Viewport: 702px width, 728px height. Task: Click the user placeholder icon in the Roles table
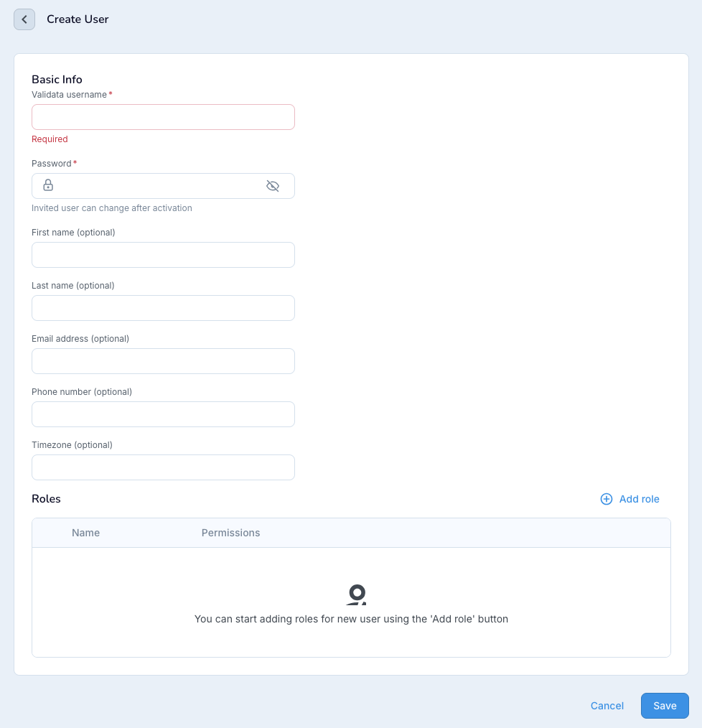(357, 594)
